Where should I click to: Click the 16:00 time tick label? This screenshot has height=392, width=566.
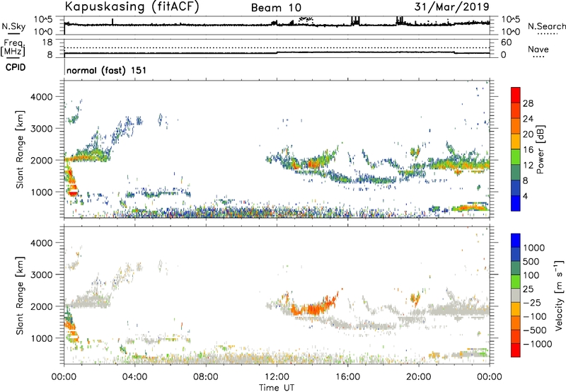tap(347, 377)
